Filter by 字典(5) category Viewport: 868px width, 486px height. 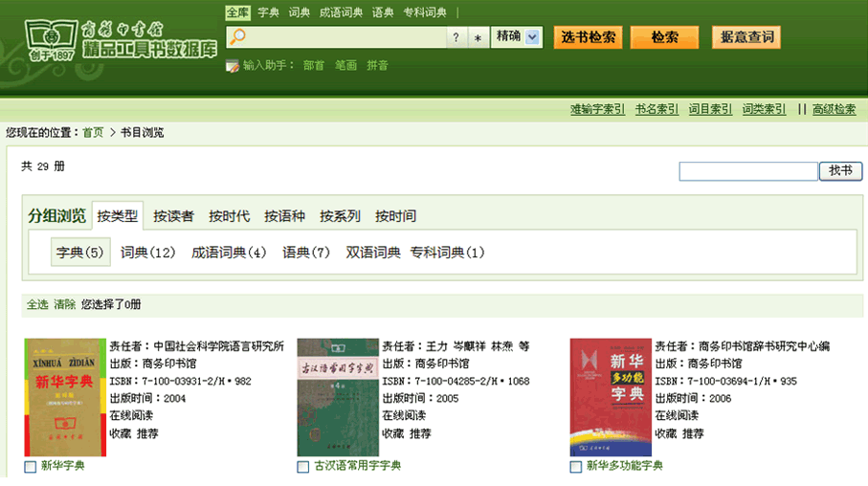pyautogui.click(x=80, y=253)
